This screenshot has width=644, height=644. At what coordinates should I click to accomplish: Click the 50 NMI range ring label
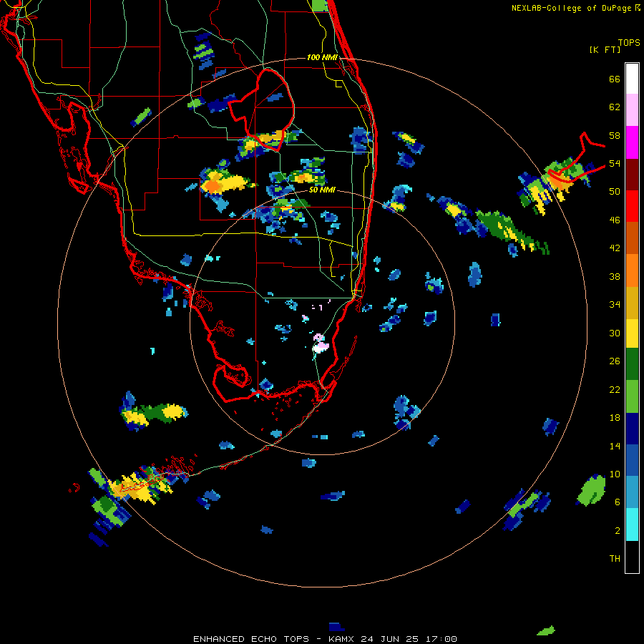pos(322,190)
